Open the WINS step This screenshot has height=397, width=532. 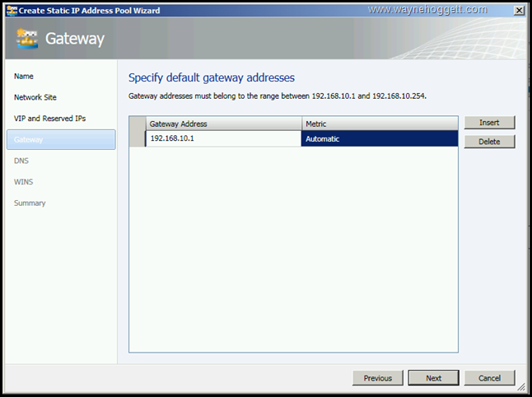(x=23, y=182)
